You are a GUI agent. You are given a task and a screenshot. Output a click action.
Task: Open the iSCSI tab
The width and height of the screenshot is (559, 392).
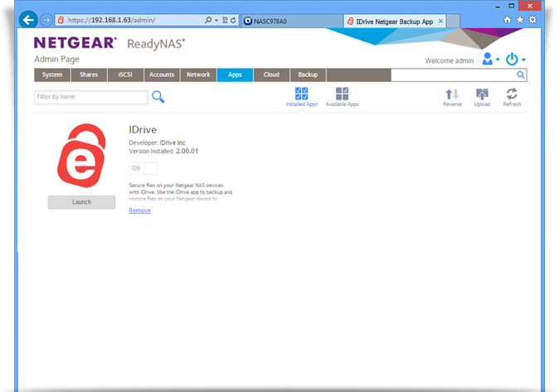[x=125, y=75]
